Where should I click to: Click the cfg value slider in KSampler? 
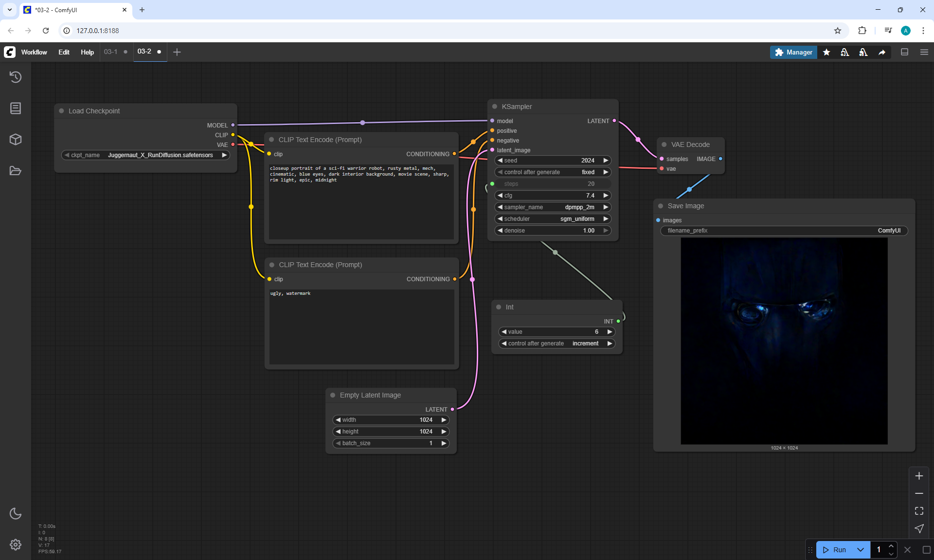click(553, 196)
